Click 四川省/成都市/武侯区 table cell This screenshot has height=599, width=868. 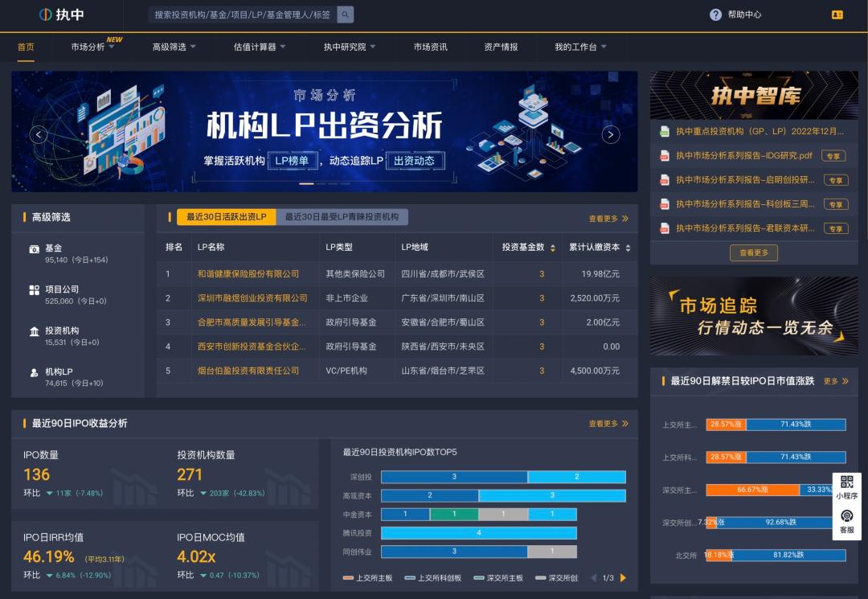[443, 274]
